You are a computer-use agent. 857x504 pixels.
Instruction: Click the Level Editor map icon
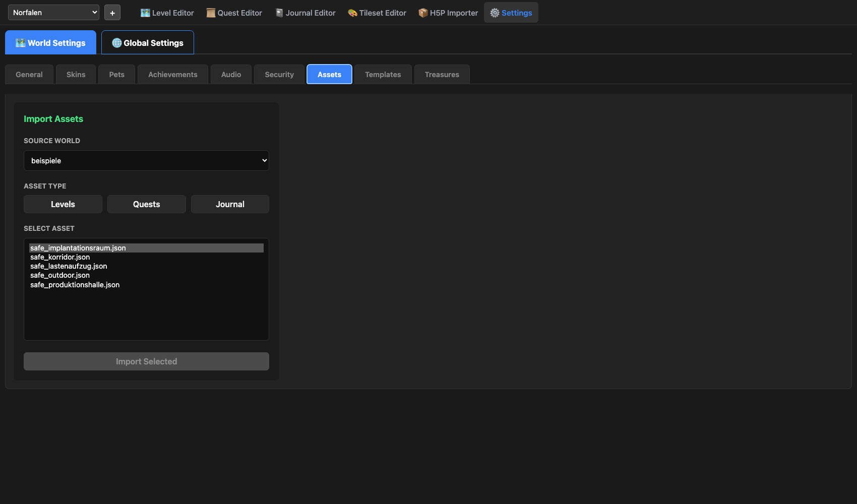[x=145, y=13]
